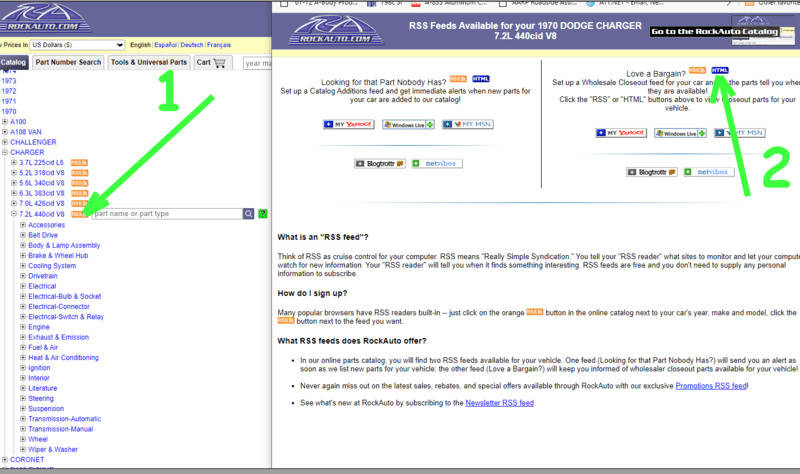This screenshot has height=474, width=800.
Task: Open Suspension category
Action: [x=46, y=409]
